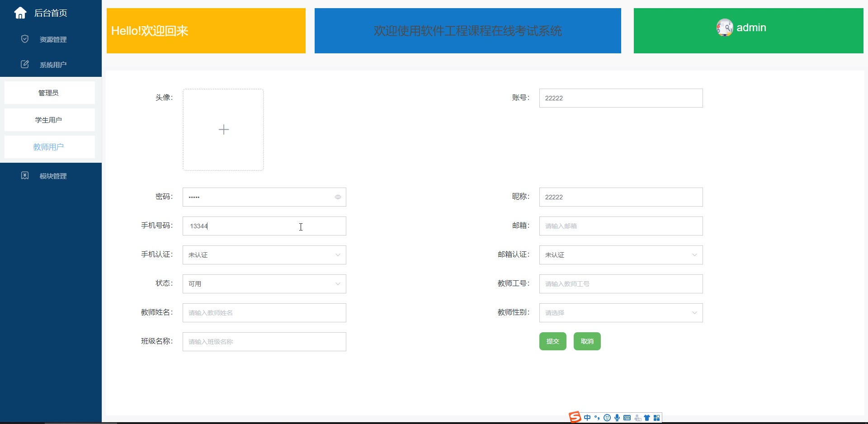868x424 pixels.
Task: Switch Sogou input language via 中 icon
Action: (x=587, y=418)
